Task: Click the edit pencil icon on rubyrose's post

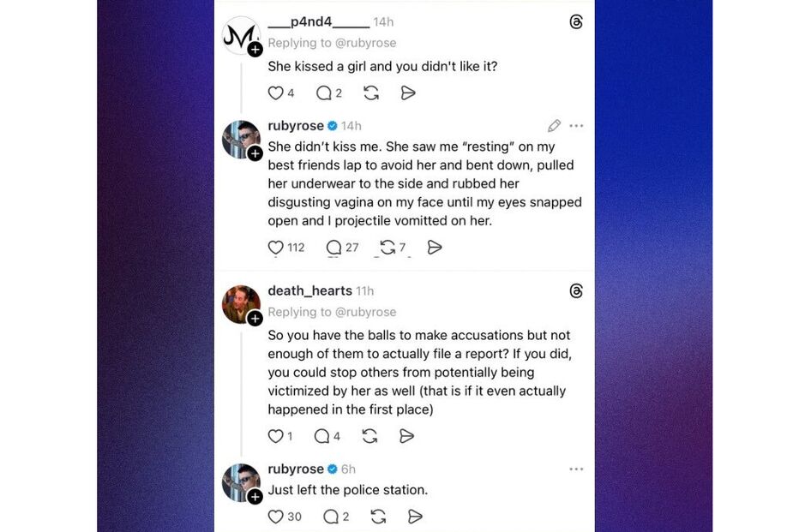Action: [554, 126]
